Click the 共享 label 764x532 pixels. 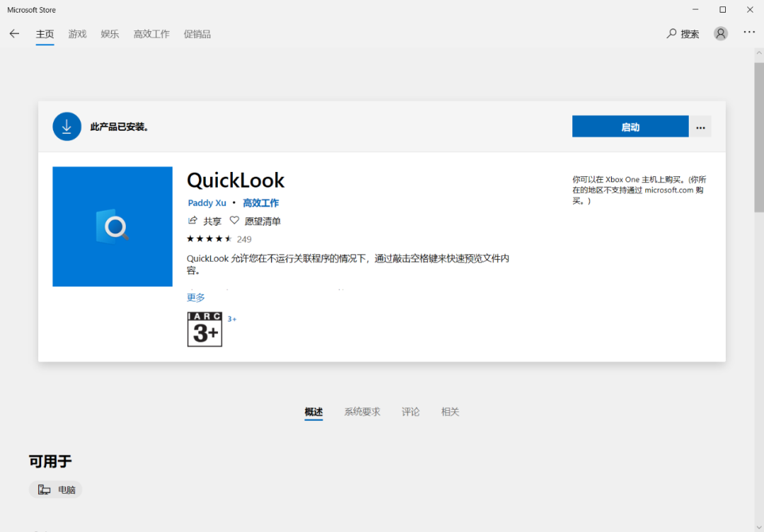pyautogui.click(x=212, y=221)
